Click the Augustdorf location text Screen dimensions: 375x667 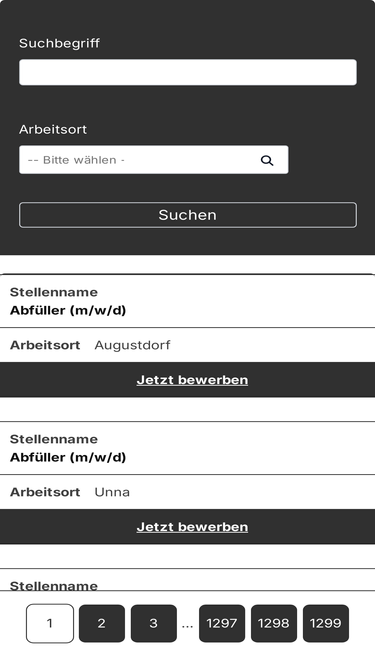(x=132, y=345)
